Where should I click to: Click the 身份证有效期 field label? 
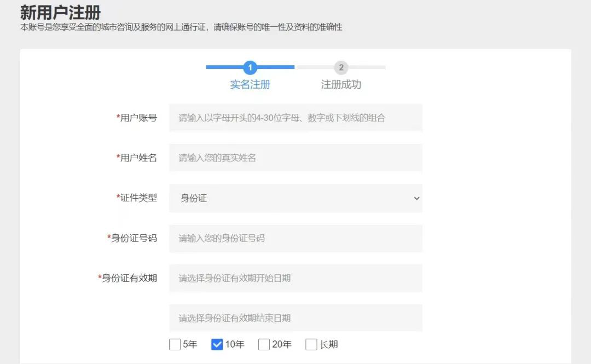[x=128, y=278]
